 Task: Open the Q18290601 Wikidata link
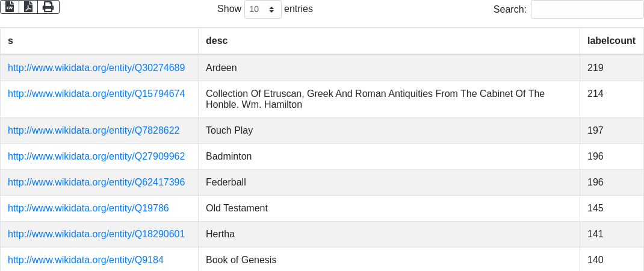tap(96, 234)
